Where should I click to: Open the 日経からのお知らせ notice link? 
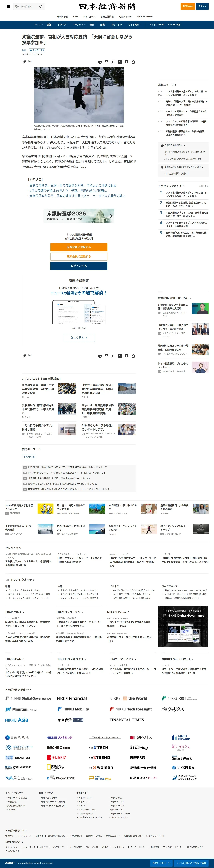(174, 146)
